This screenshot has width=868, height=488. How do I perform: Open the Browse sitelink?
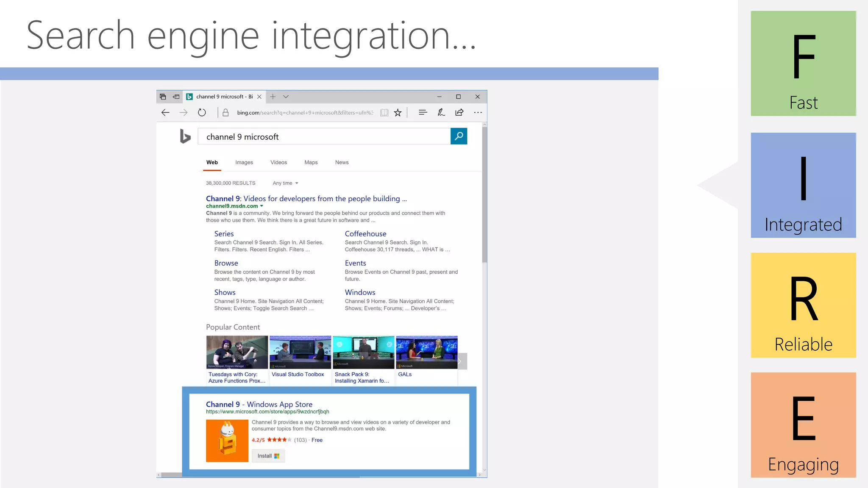[226, 263]
